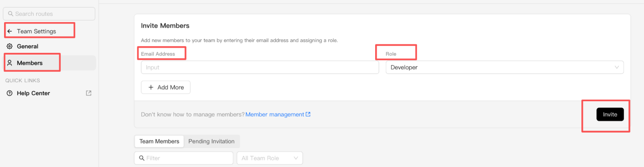
Task: Click the Add More button
Action: pyautogui.click(x=166, y=88)
